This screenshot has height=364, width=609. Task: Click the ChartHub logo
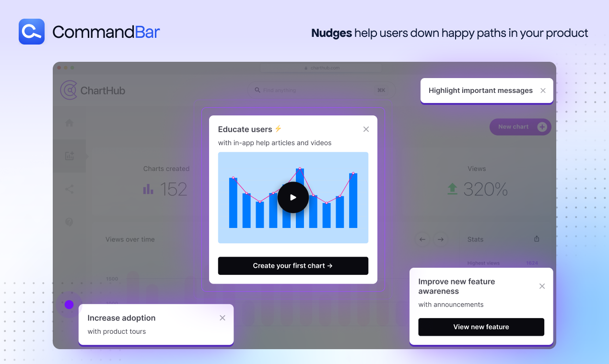point(93,90)
